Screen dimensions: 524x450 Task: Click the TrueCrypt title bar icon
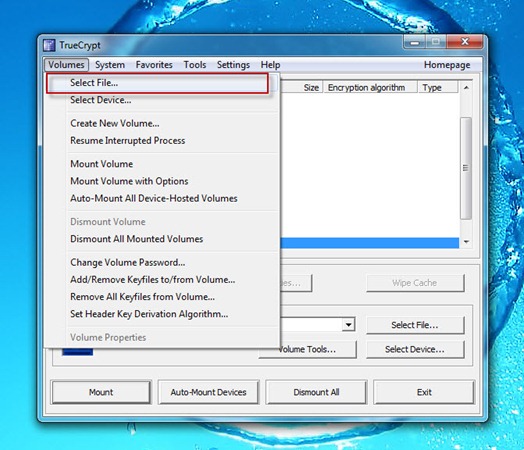[49, 45]
